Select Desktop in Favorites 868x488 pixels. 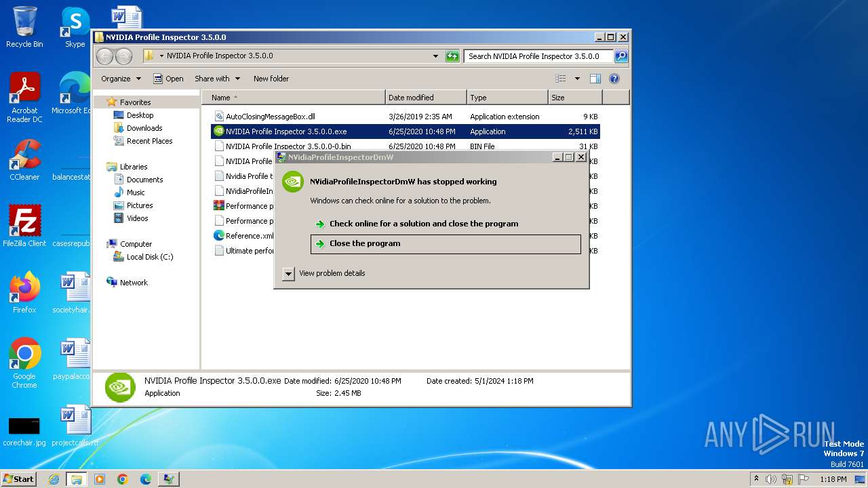(140, 115)
